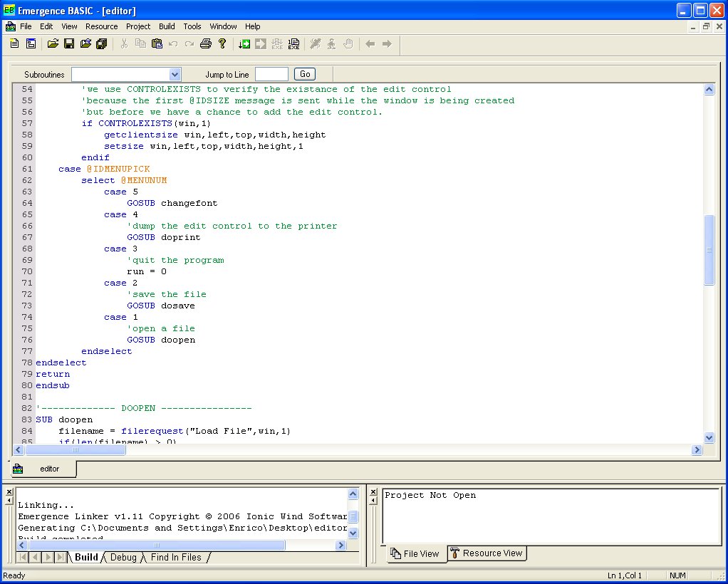Screen dimensions: 728x584
Task: Open the Edit menu
Action: (46, 26)
